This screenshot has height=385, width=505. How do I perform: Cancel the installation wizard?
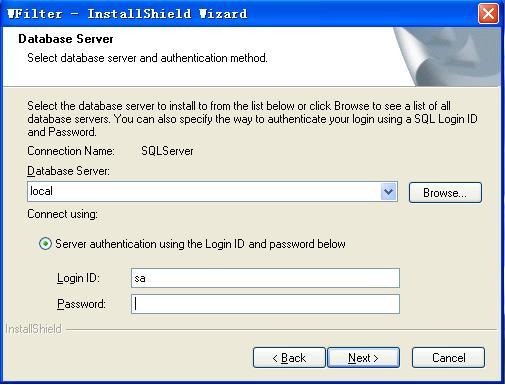pos(448,358)
